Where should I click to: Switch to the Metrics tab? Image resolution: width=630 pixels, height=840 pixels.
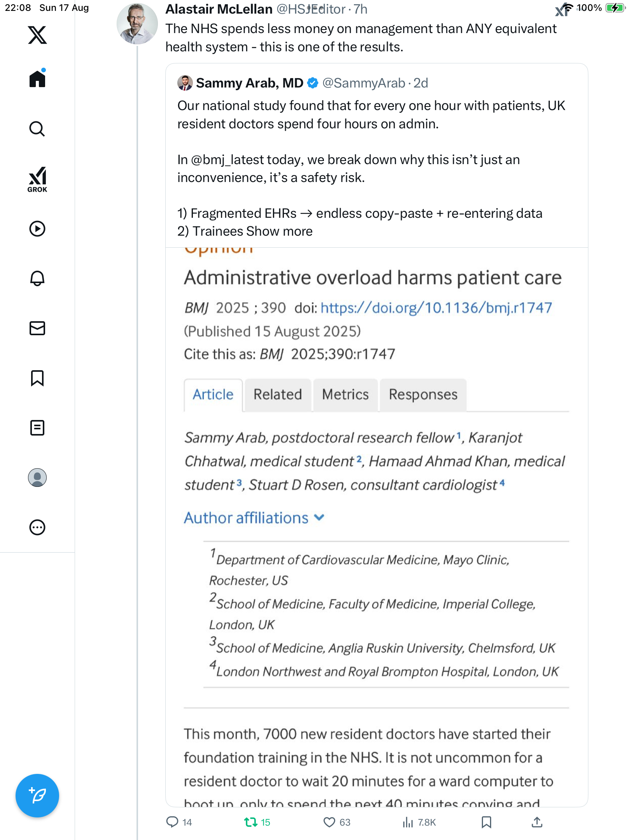(345, 395)
